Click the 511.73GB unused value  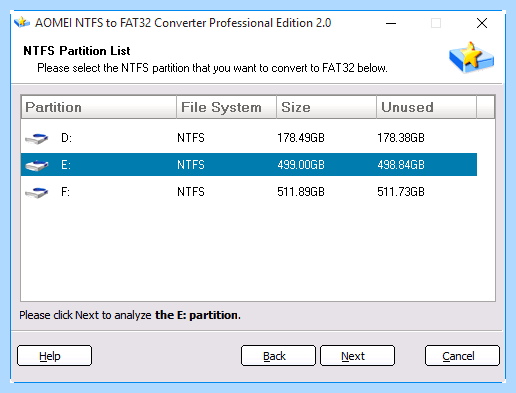(x=401, y=192)
